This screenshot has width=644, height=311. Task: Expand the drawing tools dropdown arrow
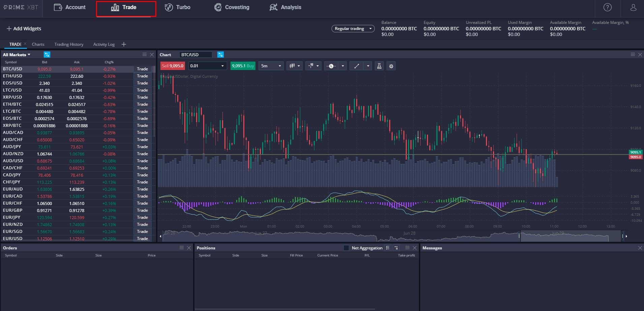click(368, 66)
